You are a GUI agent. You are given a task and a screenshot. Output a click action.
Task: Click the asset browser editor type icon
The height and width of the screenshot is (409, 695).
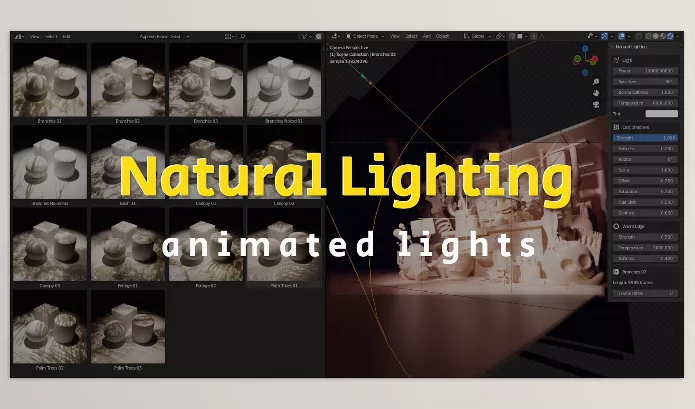click(20, 36)
